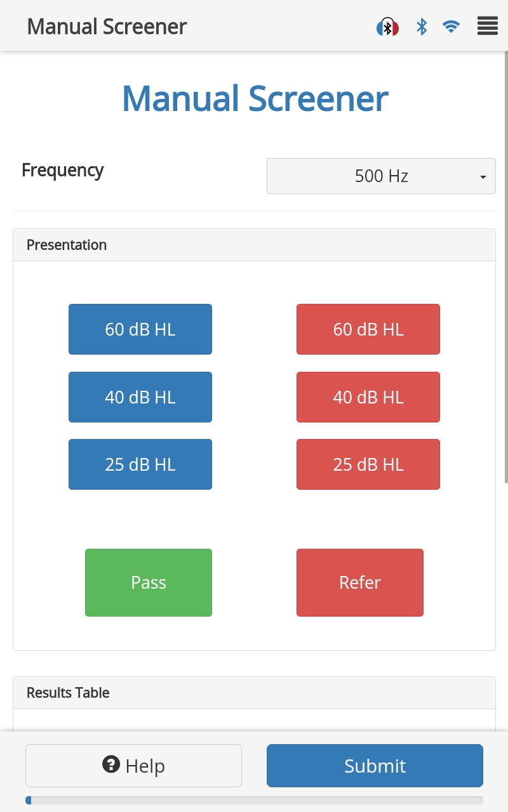This screenshot has height=812, width=508.
Task: Click the Results Table panel header
Action: tap(254, 693)
